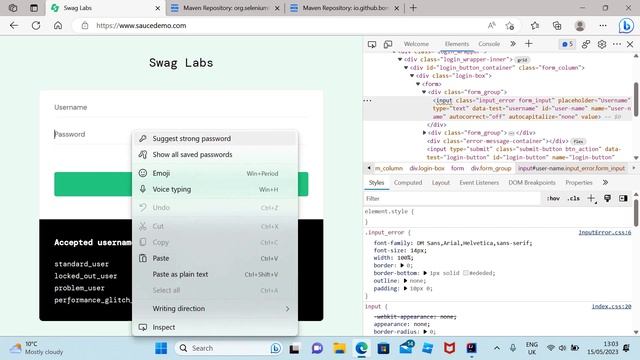Open the DevTools issues counter
Viewport: 640px width, 360px height.
pyautogui.click(x=567, y=44)
